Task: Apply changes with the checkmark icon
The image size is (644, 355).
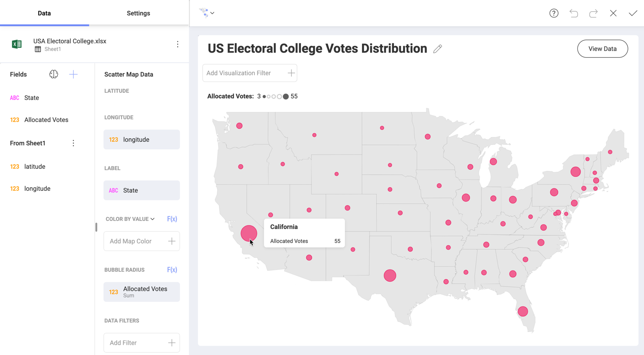Action: tap(633, 13)
